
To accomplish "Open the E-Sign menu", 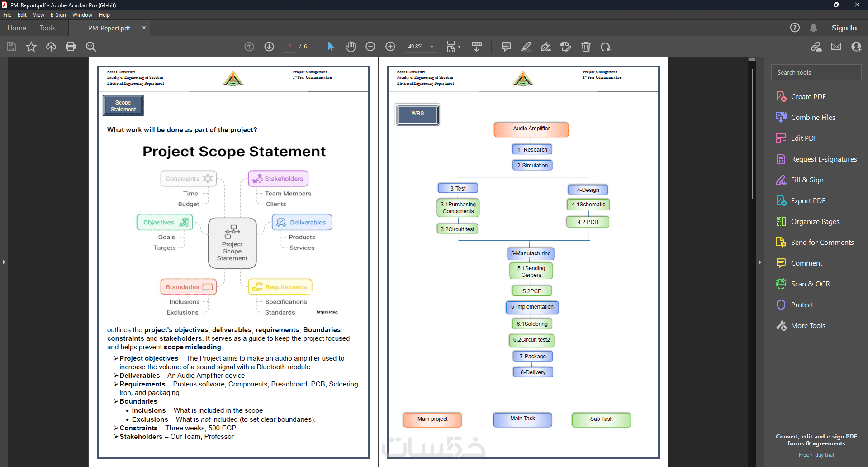I will (x=58, y=15).
